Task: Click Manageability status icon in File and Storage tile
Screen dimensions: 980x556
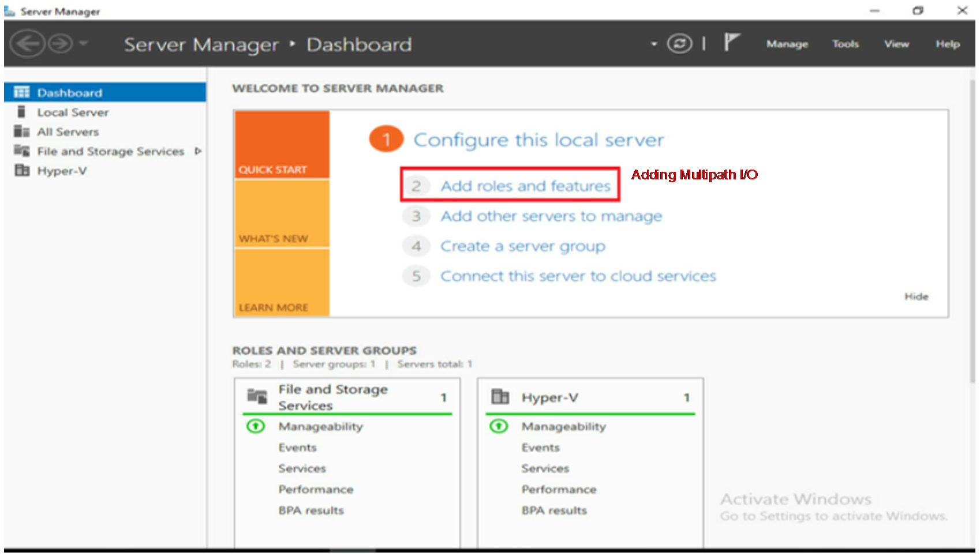Action: tap(256, 426)
